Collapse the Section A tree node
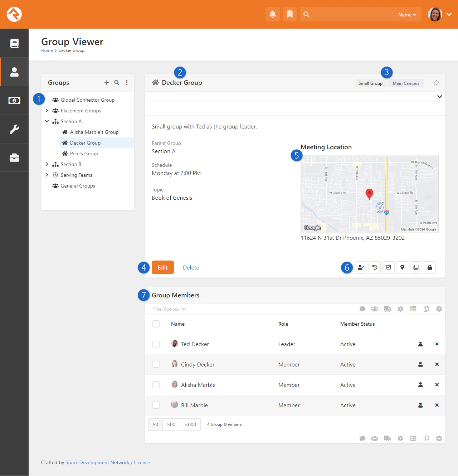 pos(47,121)
